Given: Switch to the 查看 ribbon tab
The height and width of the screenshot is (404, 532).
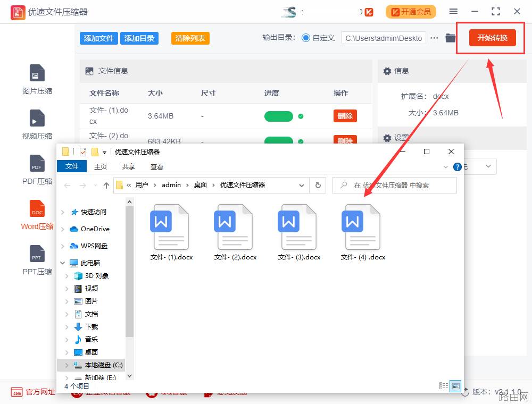Looking at the screenshot, I should pos(157,166).
